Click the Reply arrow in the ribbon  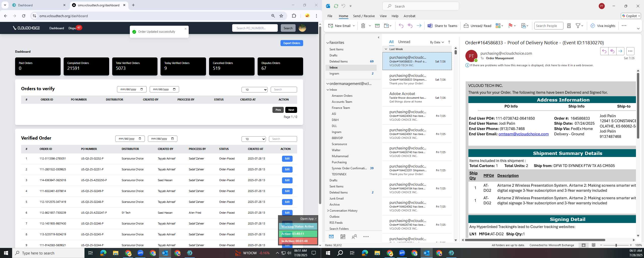(401, 26)
